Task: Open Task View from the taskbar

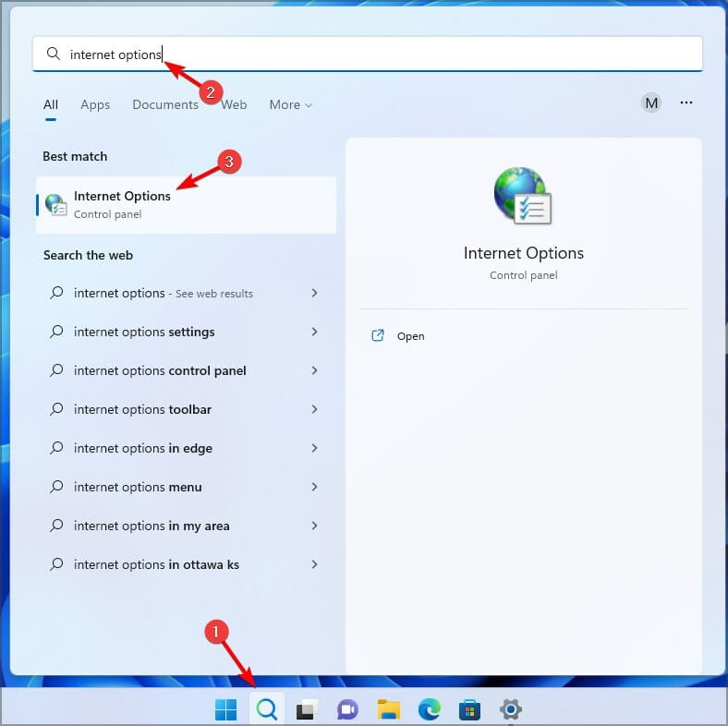Action: pyautogui.click(x=307, y=709)
